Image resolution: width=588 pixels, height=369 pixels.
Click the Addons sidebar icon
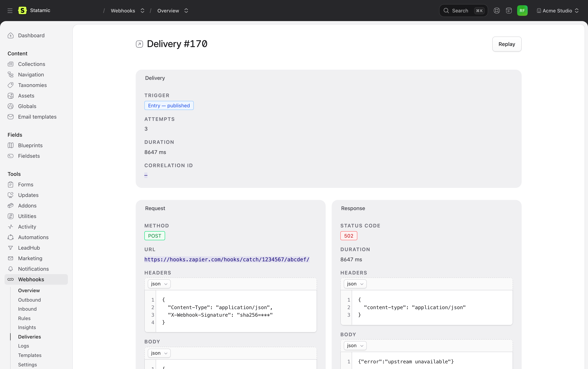(x=11, y=206)
